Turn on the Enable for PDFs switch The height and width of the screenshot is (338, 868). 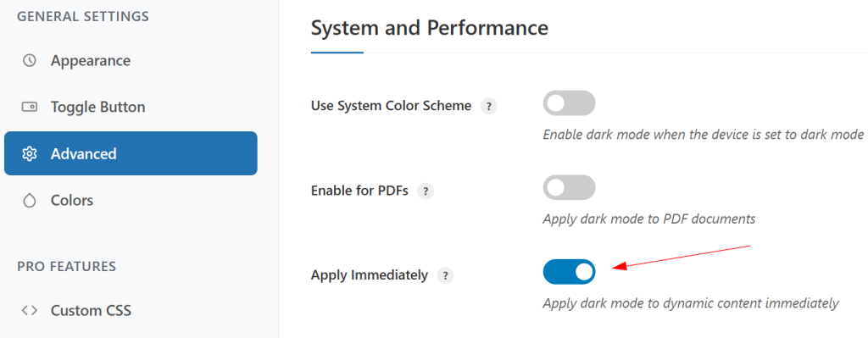(x=569, y=187)
